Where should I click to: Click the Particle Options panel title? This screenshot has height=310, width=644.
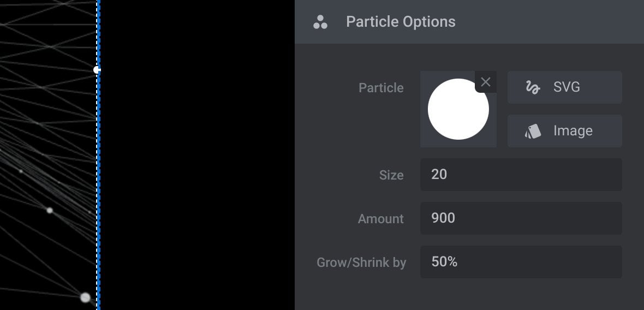401,22
